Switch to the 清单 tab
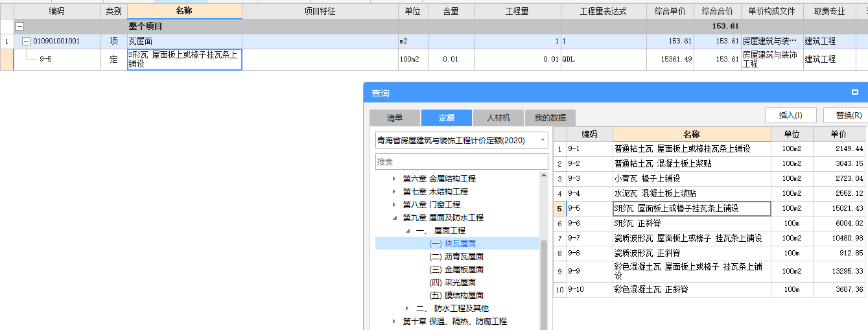This screenshot has height=330, width=868. coord(395,117)
